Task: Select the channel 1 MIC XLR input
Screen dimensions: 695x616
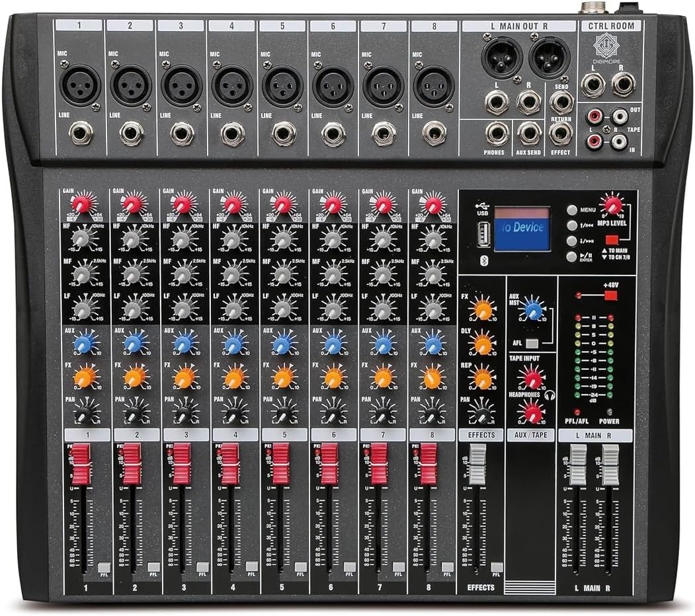Action: click(81, 86)
